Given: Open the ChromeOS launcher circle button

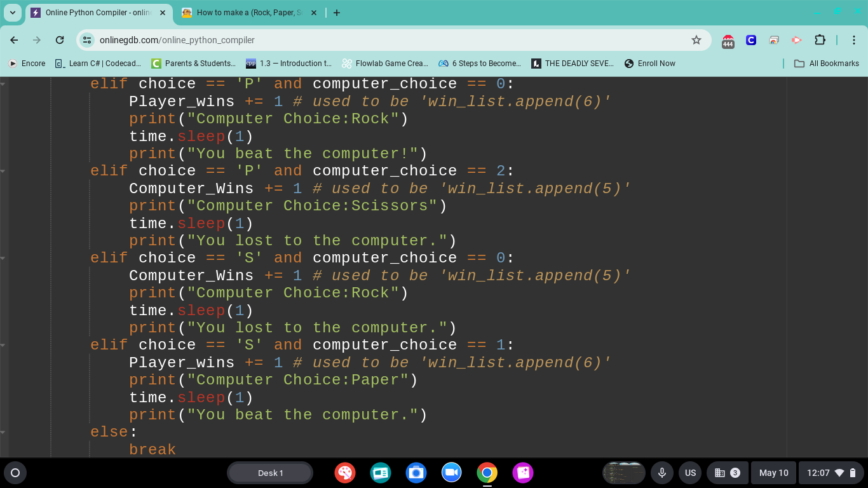Looking at the screenshot, I should 15,473.
